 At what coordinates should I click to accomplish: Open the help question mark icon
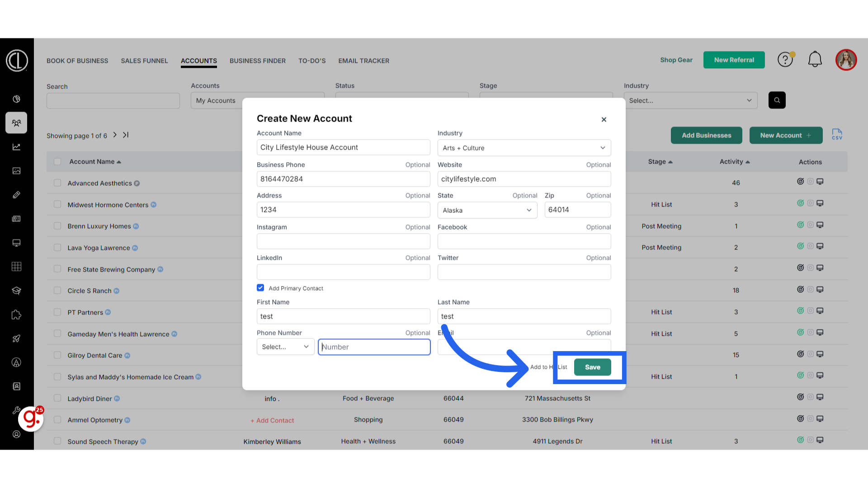pyautogui.click(x=785, y=60)
